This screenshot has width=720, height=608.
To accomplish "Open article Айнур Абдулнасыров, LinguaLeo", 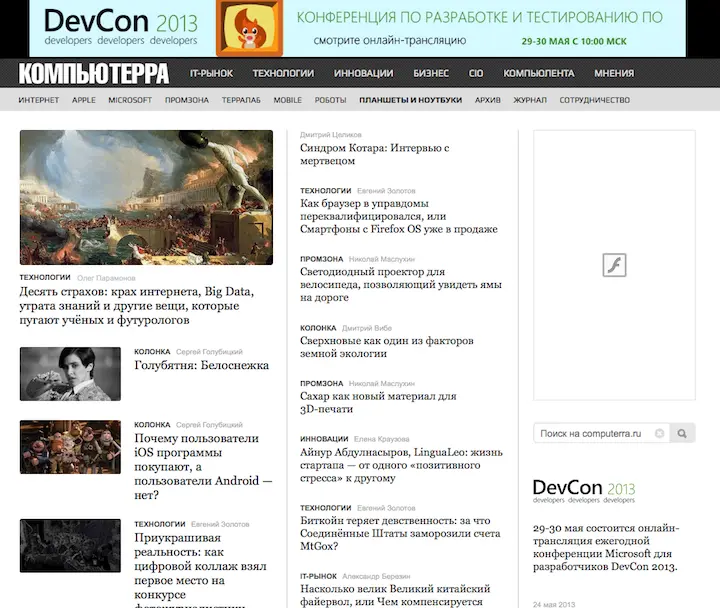I will pos(401,465).
